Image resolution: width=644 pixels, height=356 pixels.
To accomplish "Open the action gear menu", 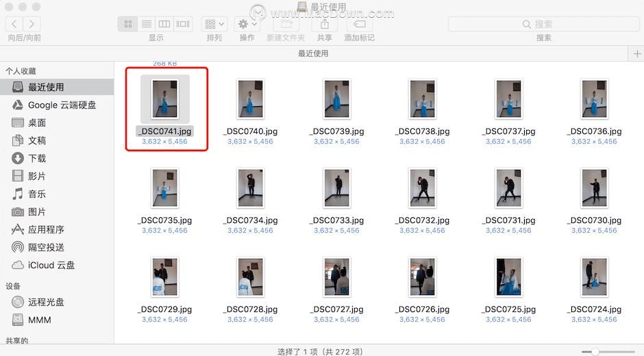I will (x=247, y=24).
